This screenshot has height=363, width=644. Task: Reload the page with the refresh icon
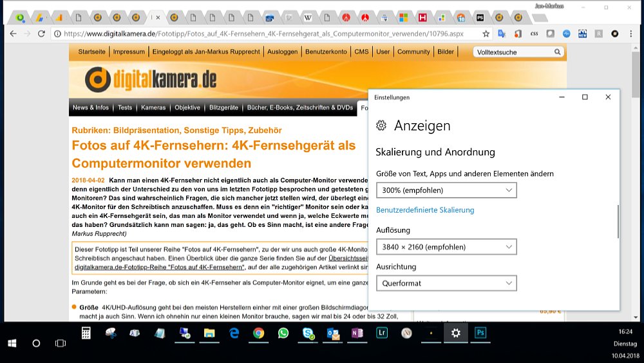(41, 34)
